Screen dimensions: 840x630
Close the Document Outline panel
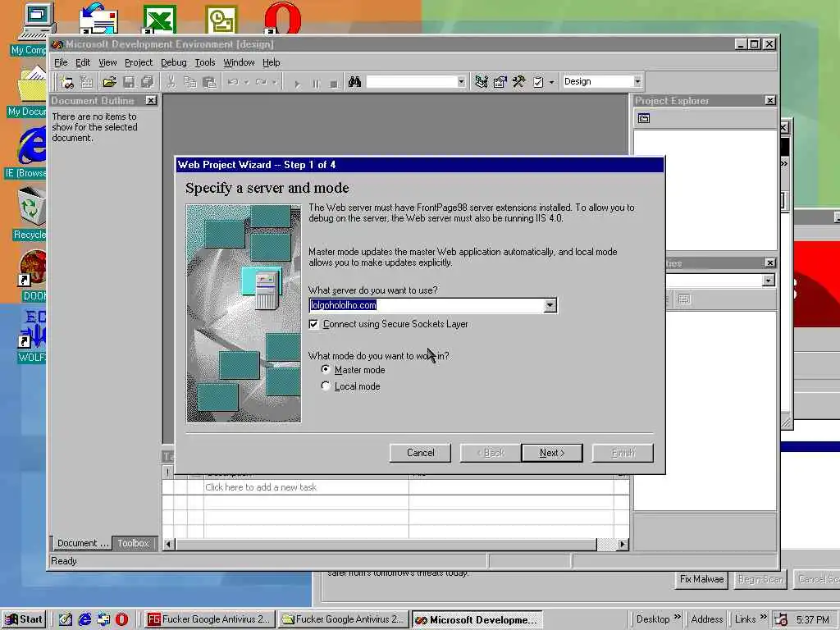coord(151,100)
